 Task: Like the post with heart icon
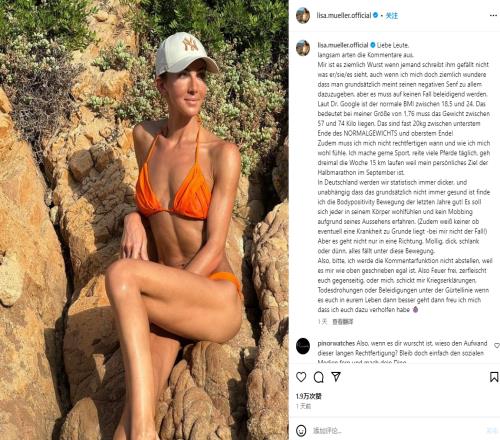click(301, 377)
